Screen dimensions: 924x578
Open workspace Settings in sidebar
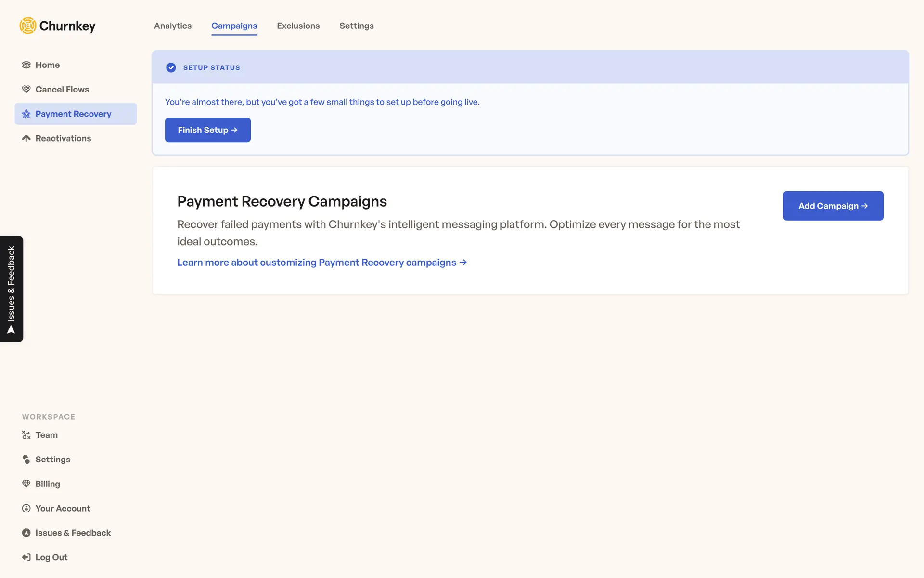click(52, 460)
